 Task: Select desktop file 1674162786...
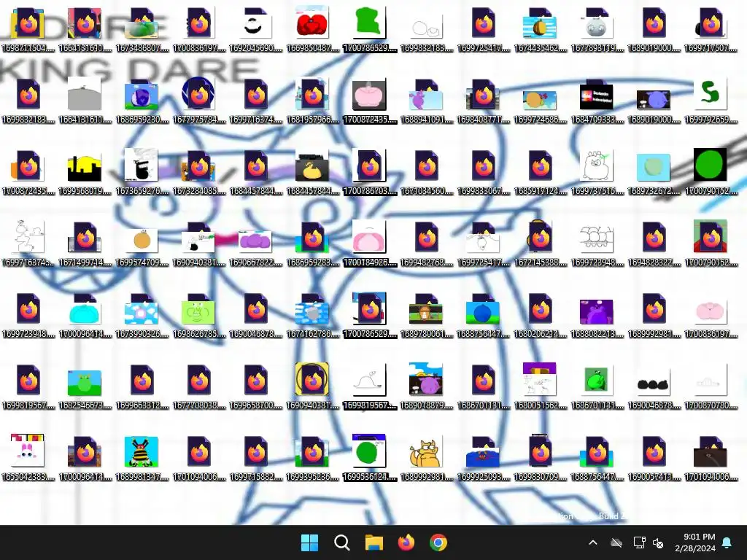tap(312, 315)
